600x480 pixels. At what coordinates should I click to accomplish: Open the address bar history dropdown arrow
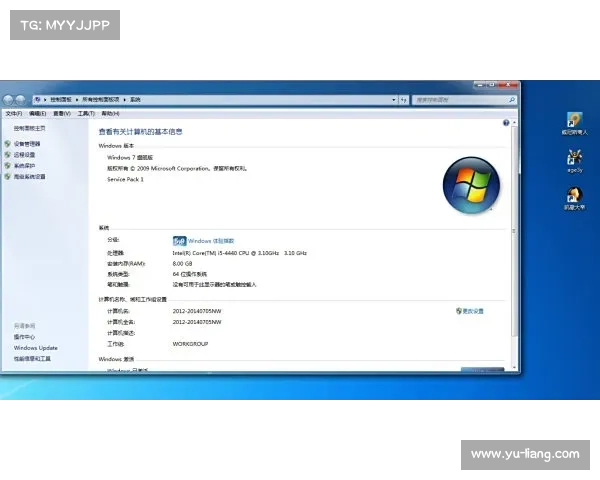coord(394,100)
